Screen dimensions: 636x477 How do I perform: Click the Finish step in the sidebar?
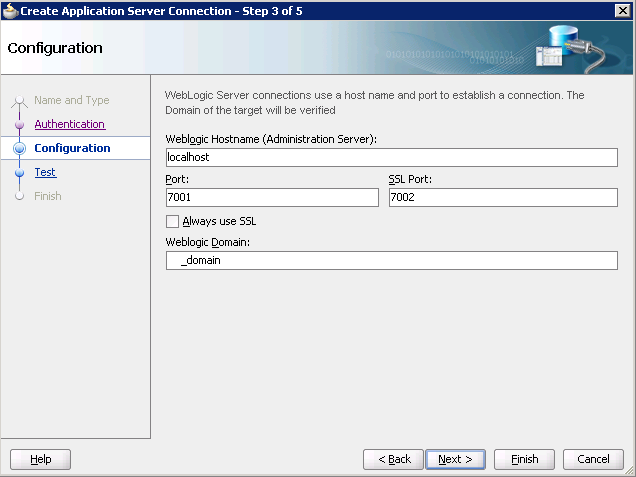pyautogui.click(x=48, y=196)
